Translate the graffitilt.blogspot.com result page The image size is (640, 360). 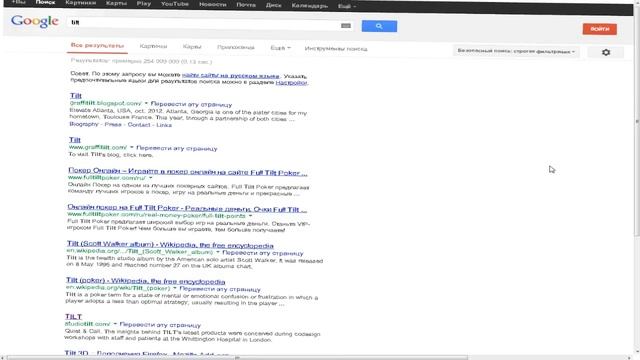click(x=191, y=104)
